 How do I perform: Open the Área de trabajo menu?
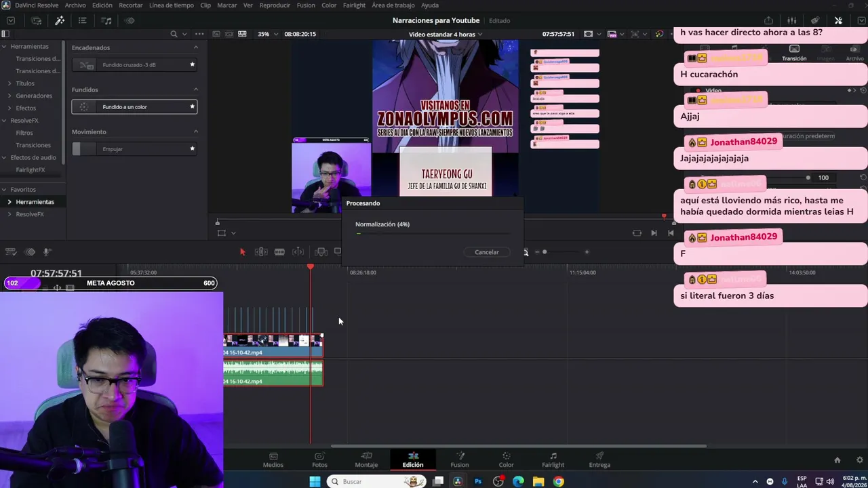click(393, 5)
